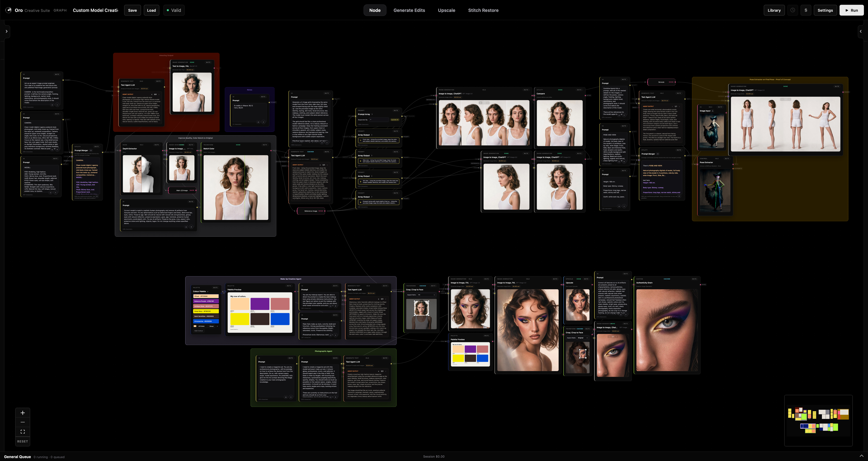Click the minimap overview of the graph
868x461 pixels.
tap(818, 420)
